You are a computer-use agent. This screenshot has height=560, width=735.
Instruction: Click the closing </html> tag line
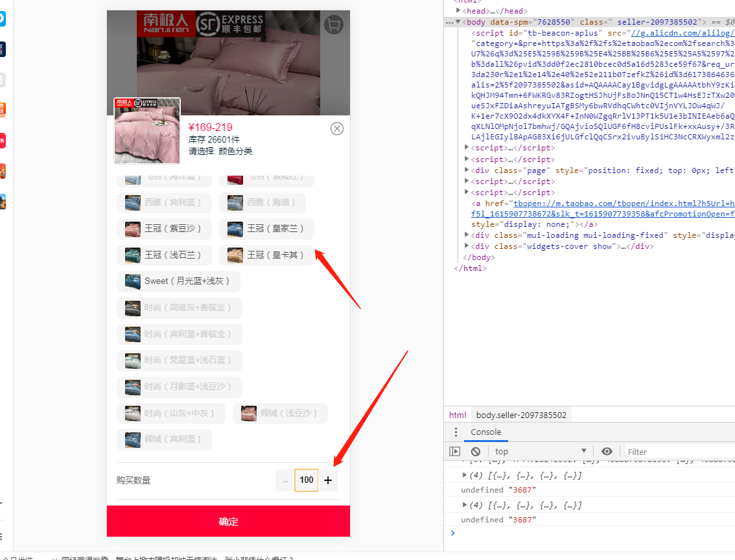click(x=470, y=268)
